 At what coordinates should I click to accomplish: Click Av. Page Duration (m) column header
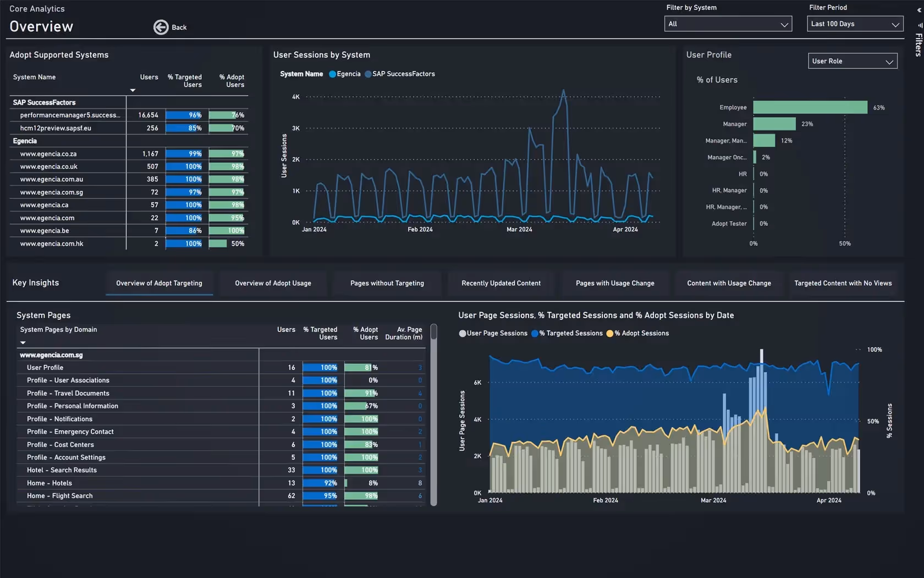coord(404,334)
